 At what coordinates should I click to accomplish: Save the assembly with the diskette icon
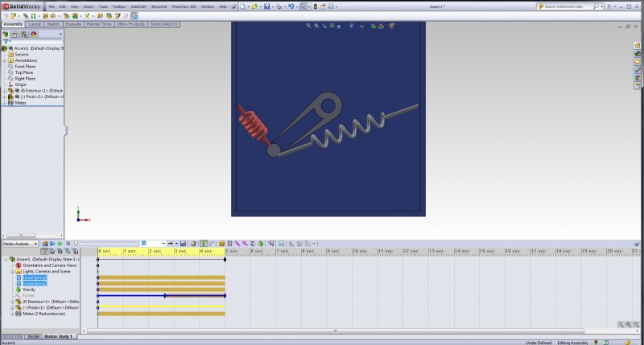[x=267, y=6]
